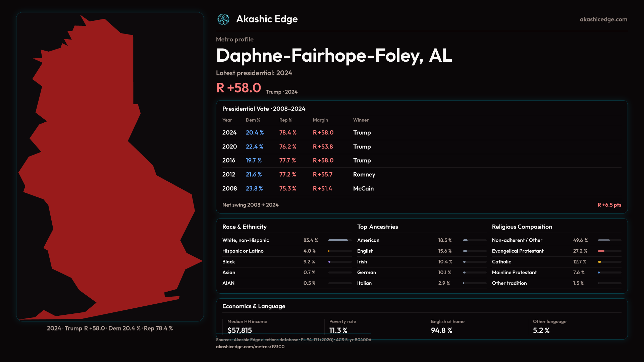The image size is (644, 362).
Task: Click the net swing R +6.5 pts value
Action: [609, 205]
